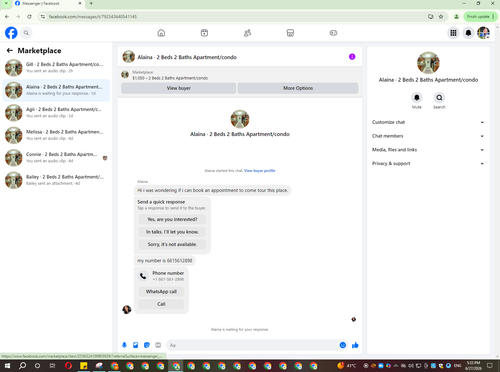Search in conversation via Search icon
Viewport: 500px width, 372px height.
[439, 98]
